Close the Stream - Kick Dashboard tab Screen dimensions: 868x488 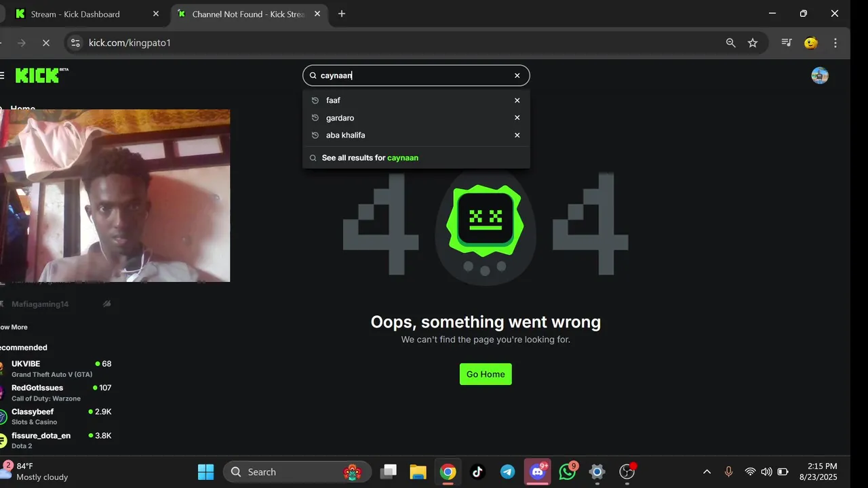tap(156, 14)
